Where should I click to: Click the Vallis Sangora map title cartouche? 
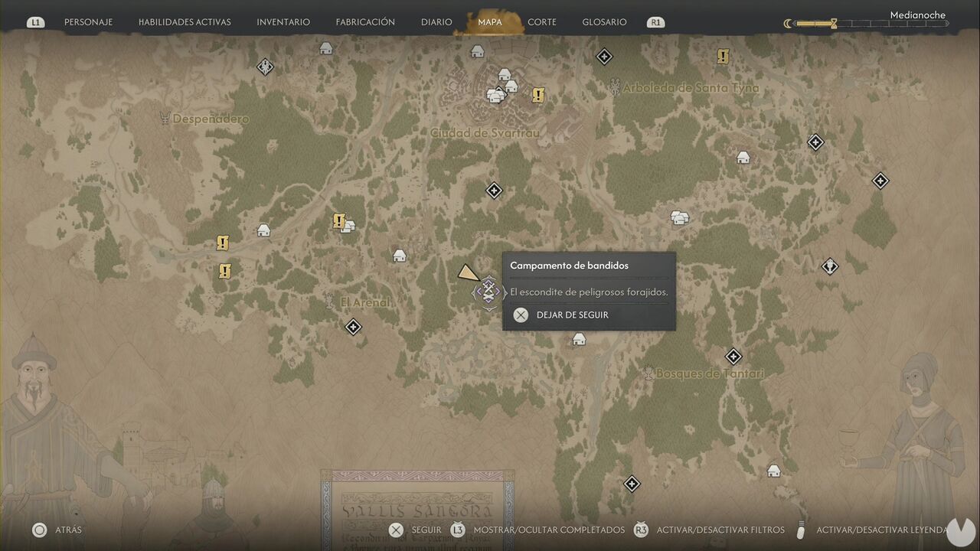tap(417, 510)
